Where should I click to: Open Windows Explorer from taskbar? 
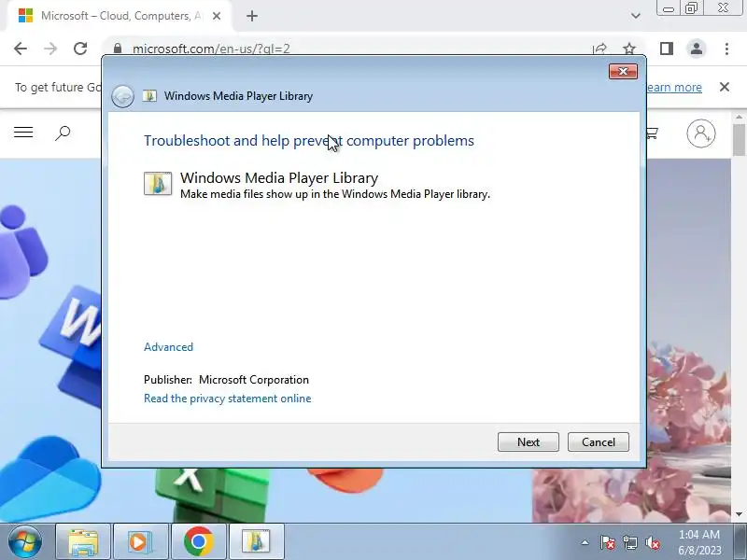pos(83,542)
